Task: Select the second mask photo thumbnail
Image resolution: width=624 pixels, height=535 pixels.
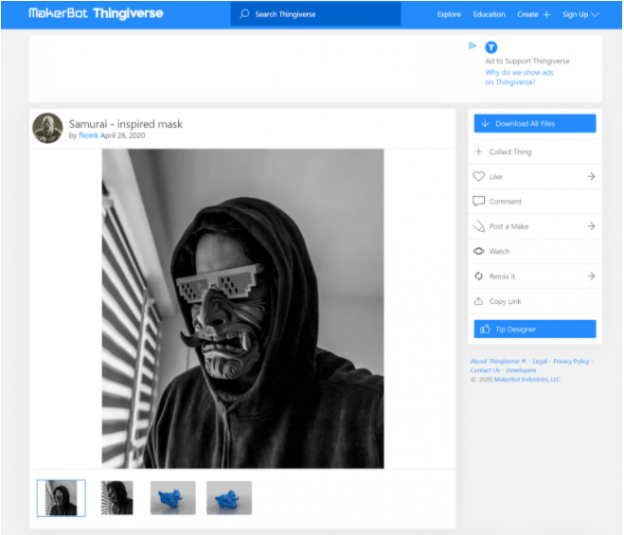Action: coord(117,498)
